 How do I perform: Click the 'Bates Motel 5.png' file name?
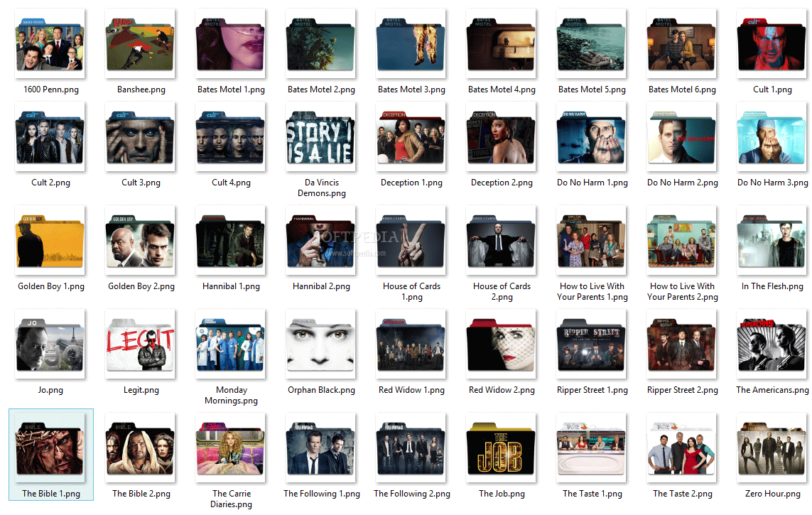[592, 90]
